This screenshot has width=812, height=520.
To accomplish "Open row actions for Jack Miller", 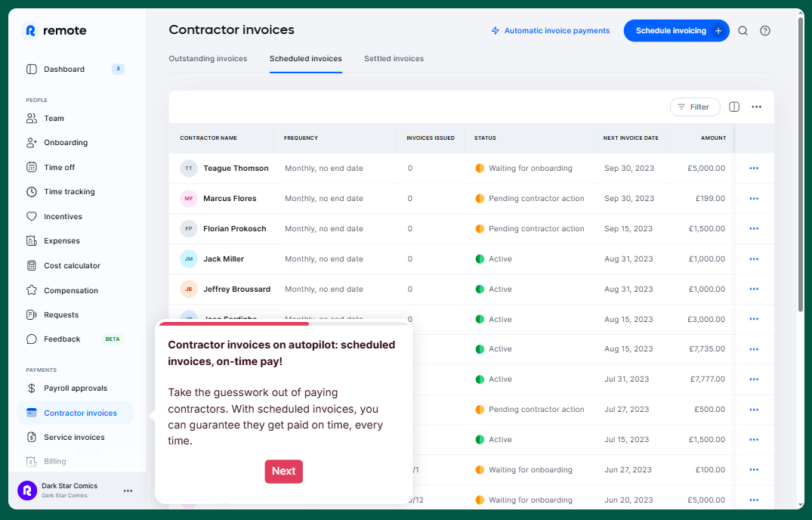I will click(753, 259).
